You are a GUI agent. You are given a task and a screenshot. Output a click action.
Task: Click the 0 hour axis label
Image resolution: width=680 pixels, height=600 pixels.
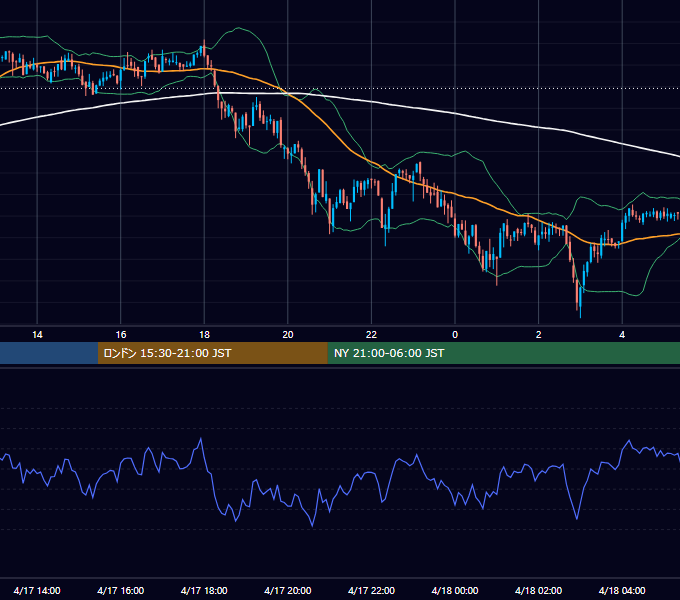tap(455, 335)
